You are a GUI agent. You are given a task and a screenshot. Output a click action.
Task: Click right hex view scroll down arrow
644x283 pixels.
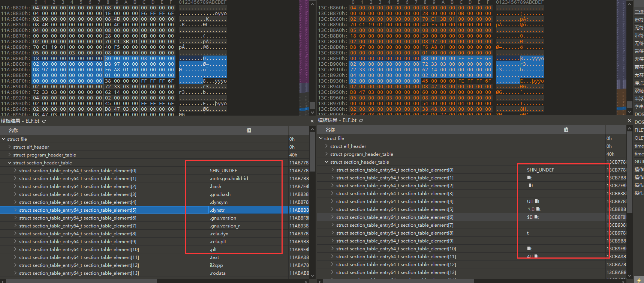click(629, 111)
